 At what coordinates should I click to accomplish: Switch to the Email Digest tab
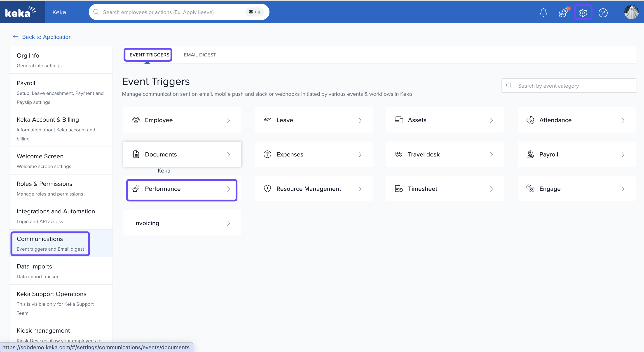tap(200, 55)
